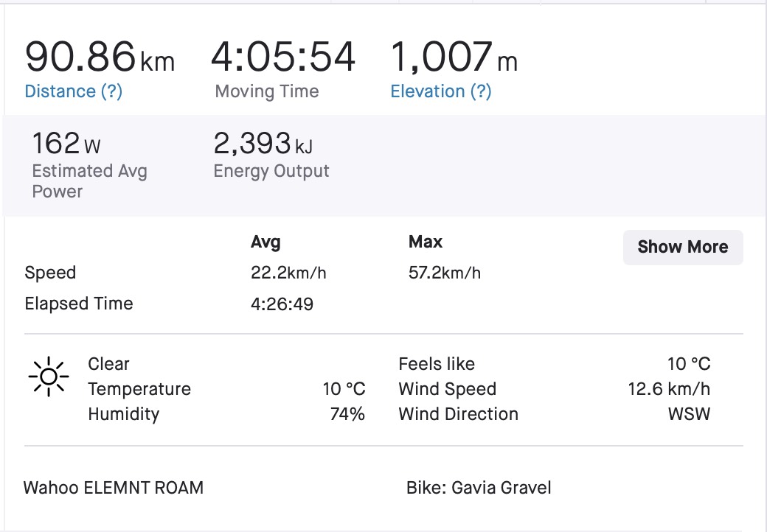Open the Distance (?) help link
Viewport: 767px width, 532px height.
73,91
